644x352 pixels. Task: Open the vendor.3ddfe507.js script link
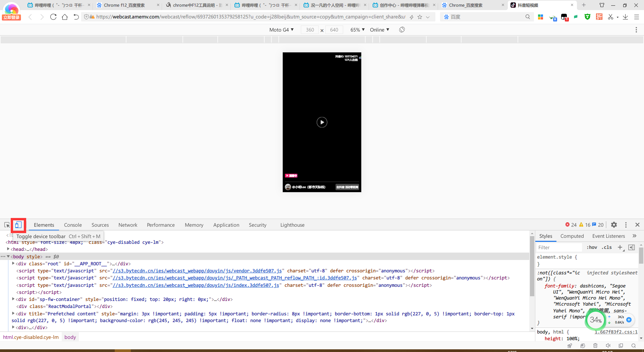coord(197,271)
